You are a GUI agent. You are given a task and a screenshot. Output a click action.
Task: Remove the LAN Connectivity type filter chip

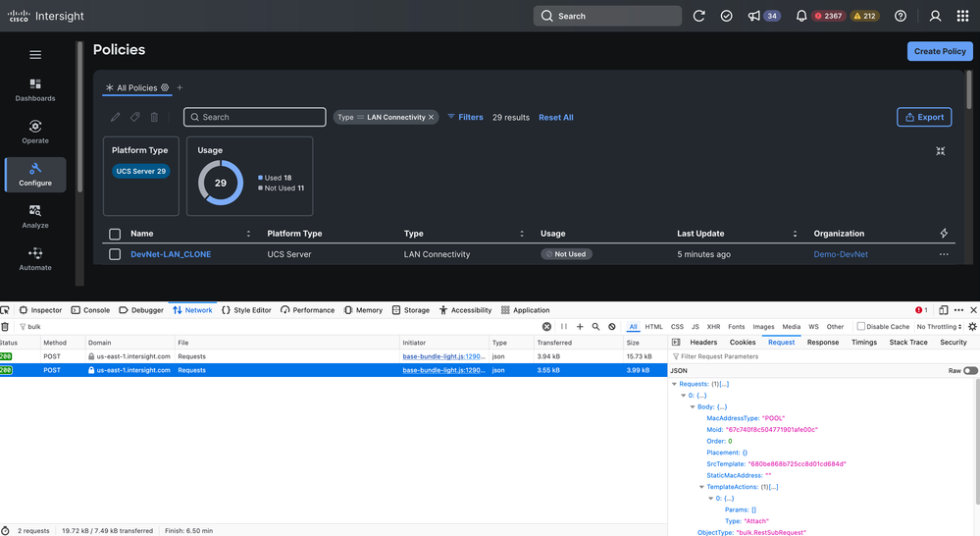point(432,117)
